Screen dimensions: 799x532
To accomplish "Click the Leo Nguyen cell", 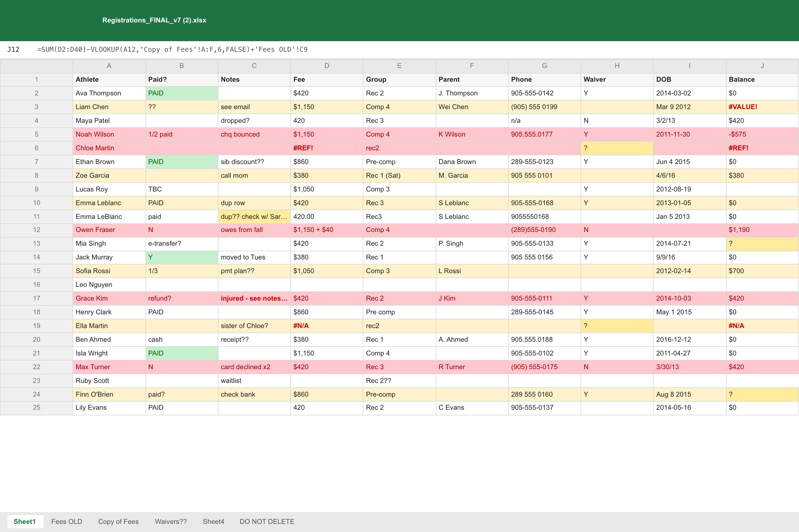I will coord(109,285).
